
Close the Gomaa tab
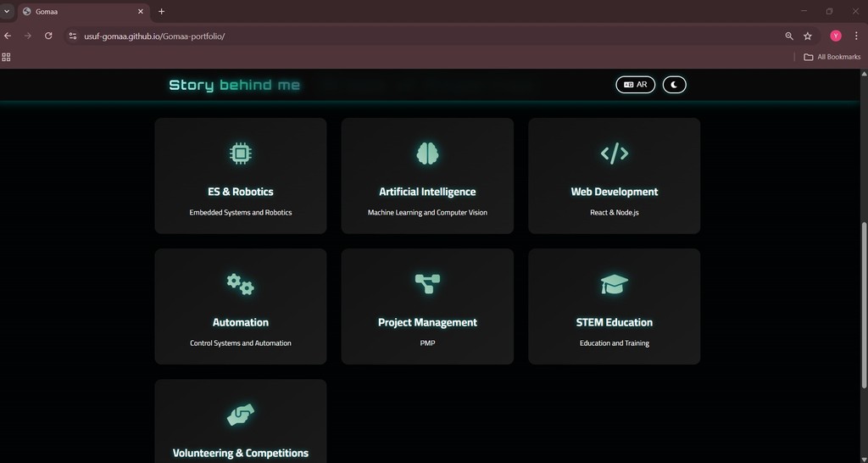coord(141,12)
